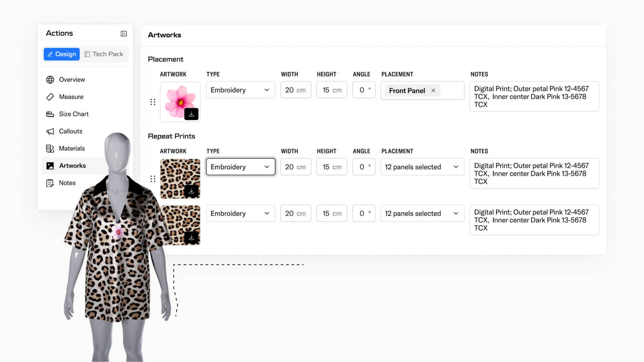Click the Placement row drag handle
The image size is (644, 362).
153,102
